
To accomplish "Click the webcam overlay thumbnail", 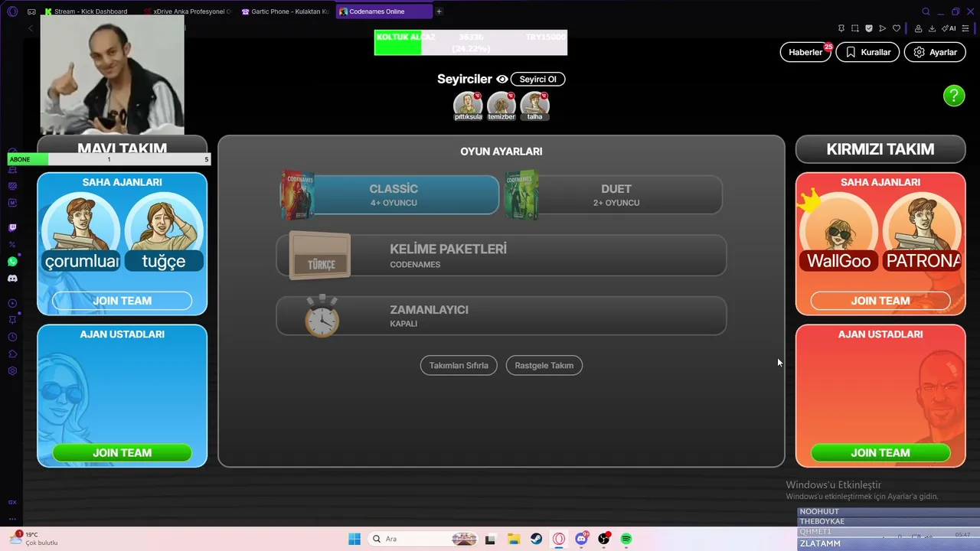I will pos(112,75).
